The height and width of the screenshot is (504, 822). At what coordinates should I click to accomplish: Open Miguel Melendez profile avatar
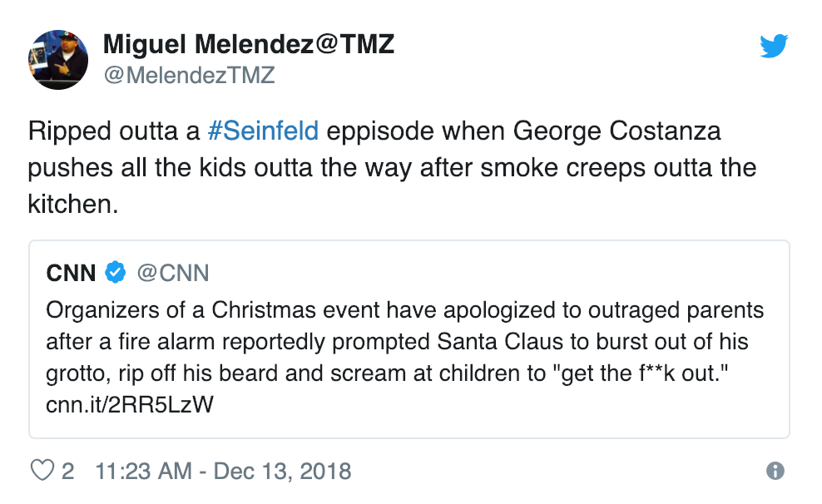(x=60, y=60)
